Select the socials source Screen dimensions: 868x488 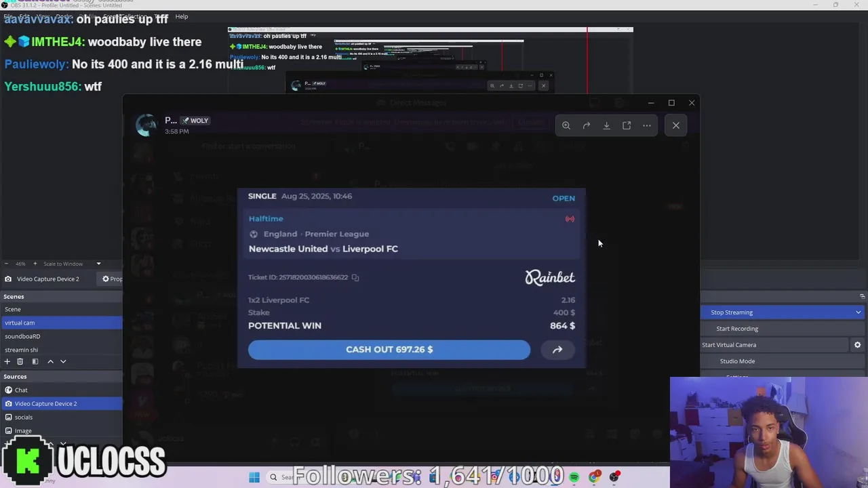[61, 417]
